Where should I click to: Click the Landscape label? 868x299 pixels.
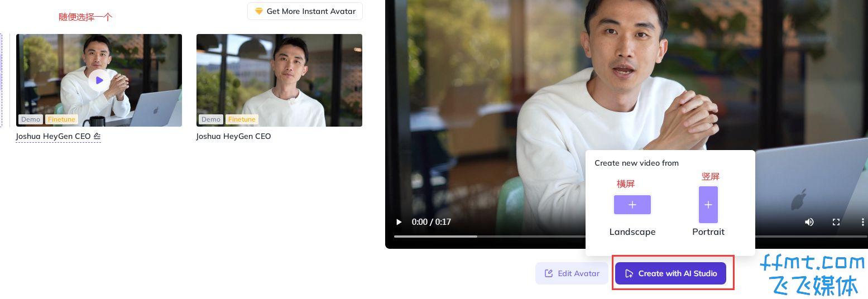pos(632,232)
